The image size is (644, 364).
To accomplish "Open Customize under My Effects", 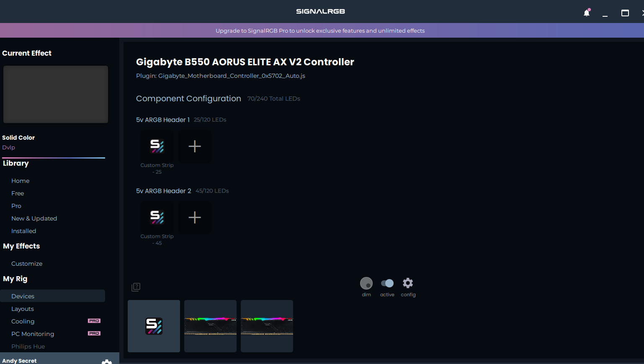I will point(27,264).
